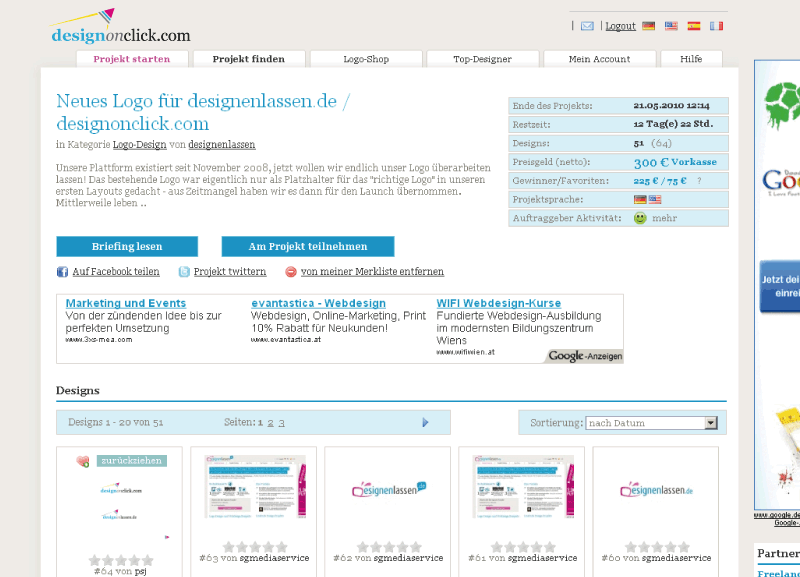The height and width of the screenshot is (577, 800).
Task: Open design #60 thumbnail by sgmediaservice
Action: (657, 490)
